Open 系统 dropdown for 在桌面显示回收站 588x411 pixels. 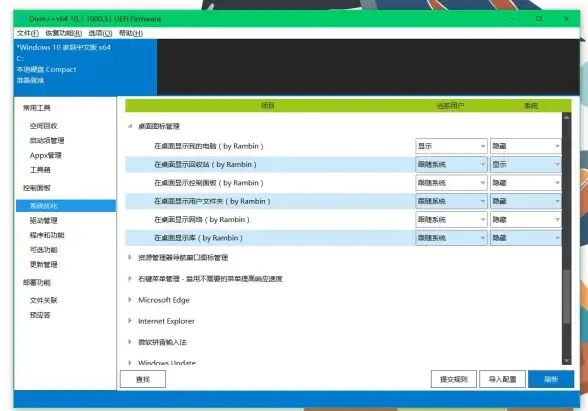[525, 164]
